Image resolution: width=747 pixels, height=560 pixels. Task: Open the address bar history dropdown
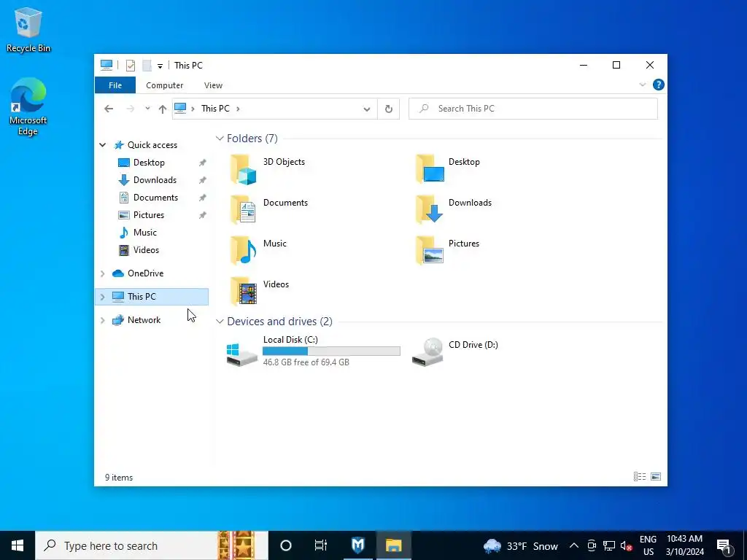click(x=367, y=109)
